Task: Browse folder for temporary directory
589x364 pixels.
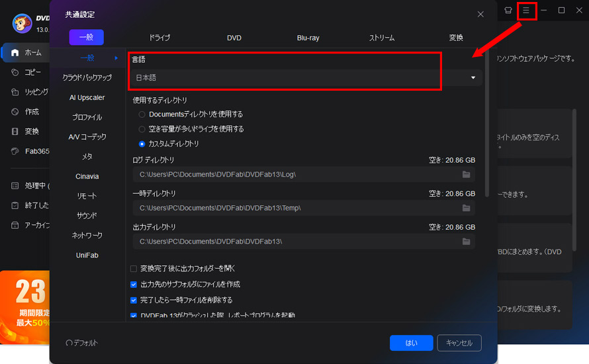Action: pyautogui.click(x=466, y=208)
